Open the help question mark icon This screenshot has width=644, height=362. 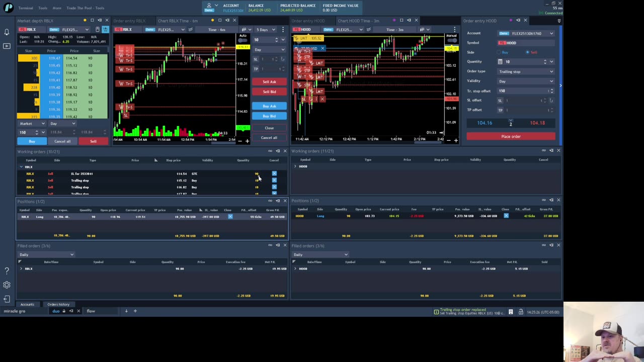coord(7,271)
